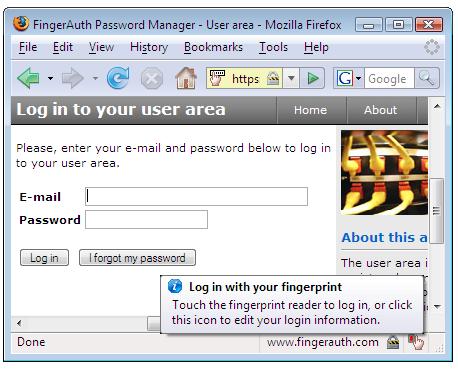
Task: Click the vertical scrollbar thumb
Action: point(436,210)
